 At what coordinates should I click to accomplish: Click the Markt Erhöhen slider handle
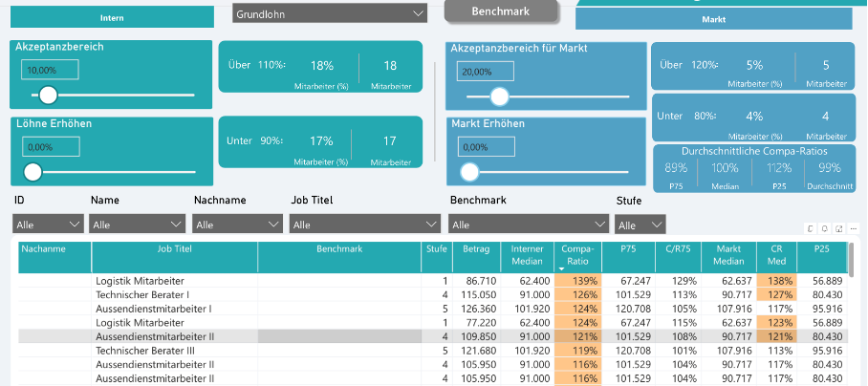click(x=468, y=172)
